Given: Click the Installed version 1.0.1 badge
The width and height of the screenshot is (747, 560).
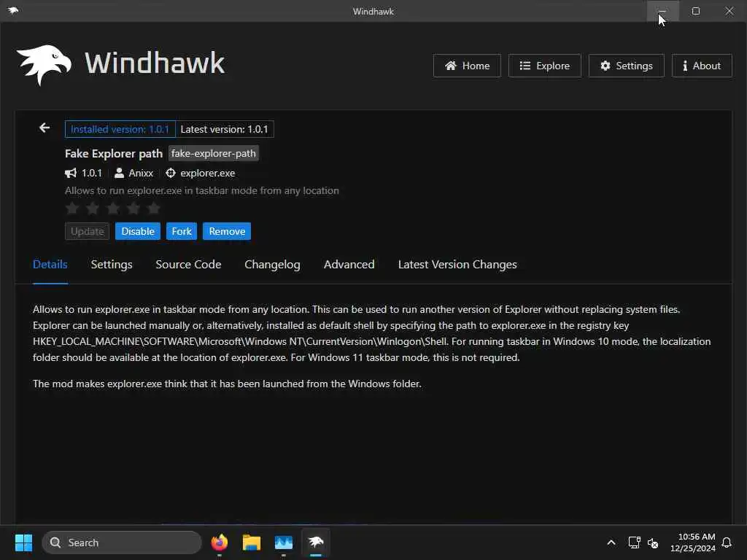Looking at the screenshot, I should click(x=120, y=129).
